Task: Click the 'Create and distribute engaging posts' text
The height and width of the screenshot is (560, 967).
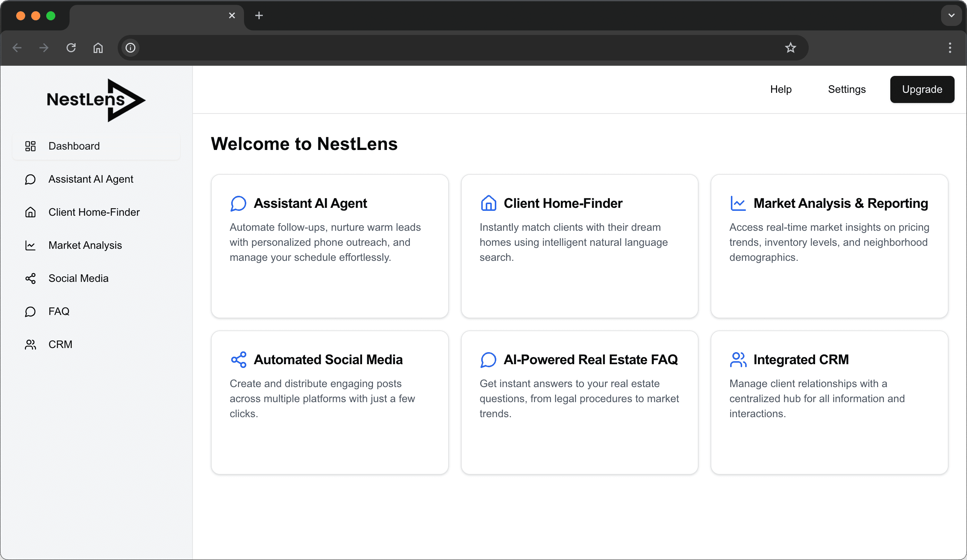Action: tap(322, 399)
